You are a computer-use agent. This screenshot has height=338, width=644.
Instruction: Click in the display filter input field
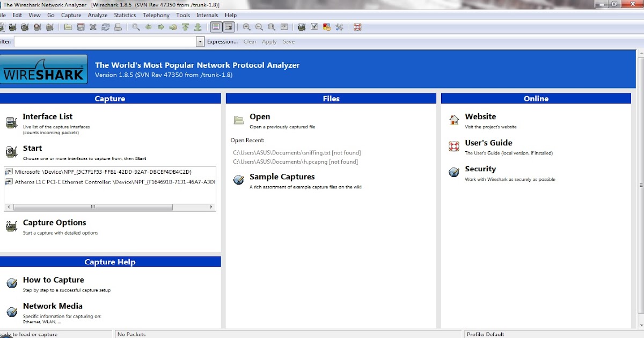coord(105,41)
